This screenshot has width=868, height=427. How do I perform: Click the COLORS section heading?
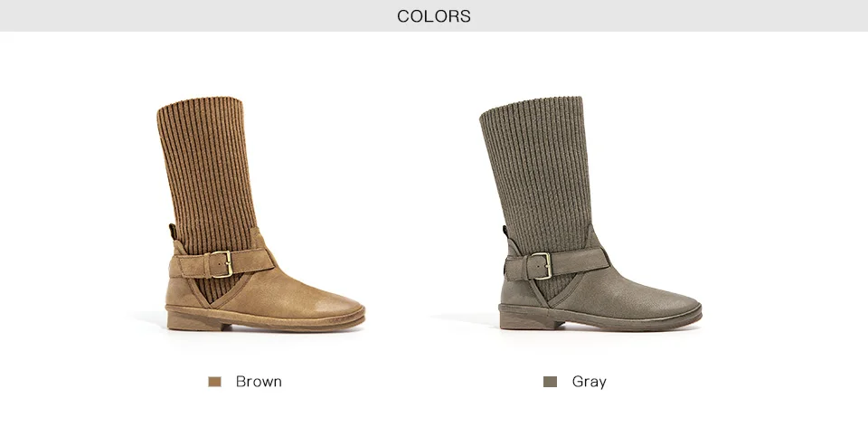tap(434, 16)
